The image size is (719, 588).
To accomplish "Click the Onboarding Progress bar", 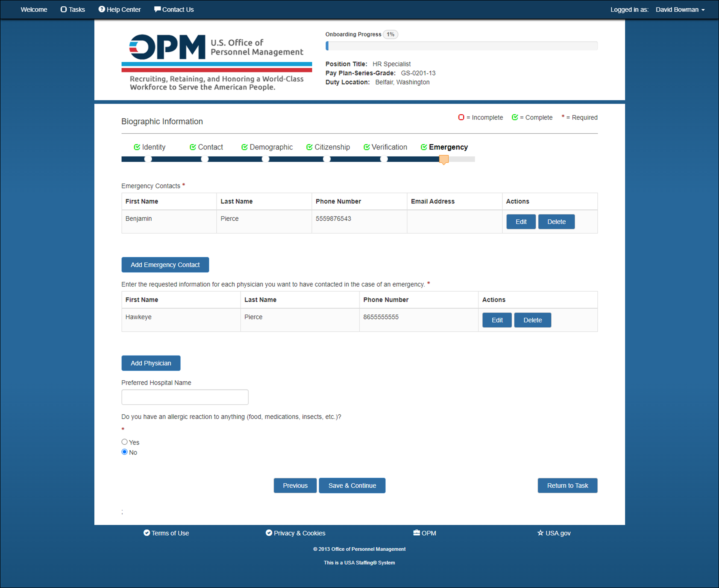I will pos(461,46).
